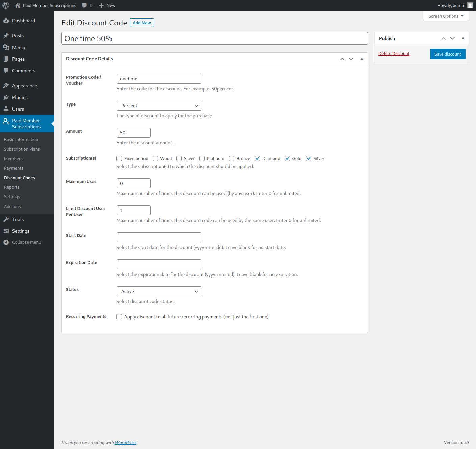Move Publish box down
The image size is (476, 449).
[452, 38]
